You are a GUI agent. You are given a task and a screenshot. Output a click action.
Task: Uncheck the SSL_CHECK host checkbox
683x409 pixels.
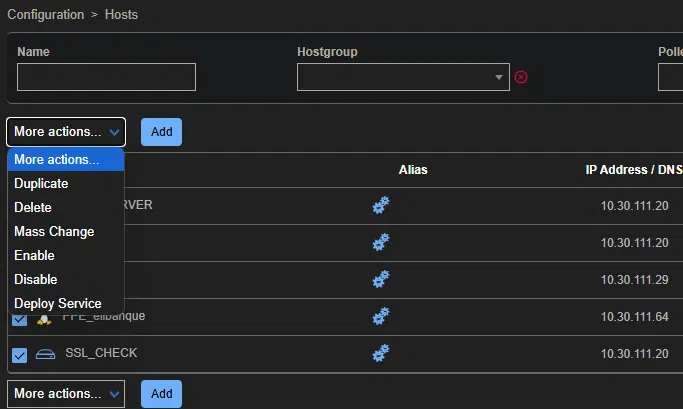tap(20, 355)
